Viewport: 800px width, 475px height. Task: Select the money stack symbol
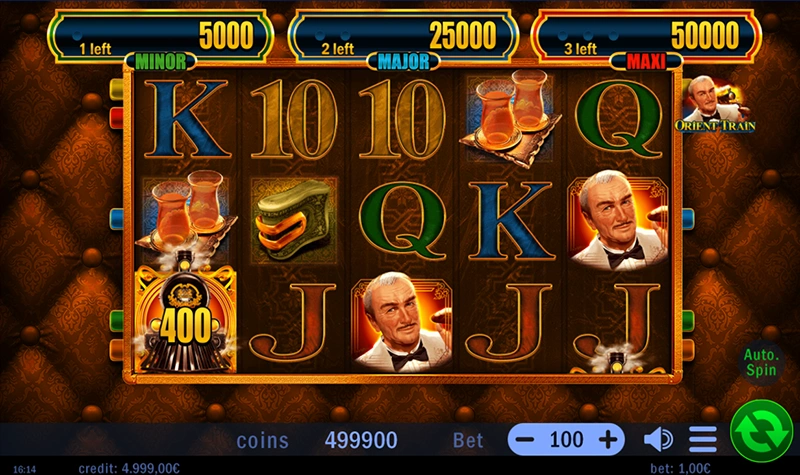pos(294,221)
